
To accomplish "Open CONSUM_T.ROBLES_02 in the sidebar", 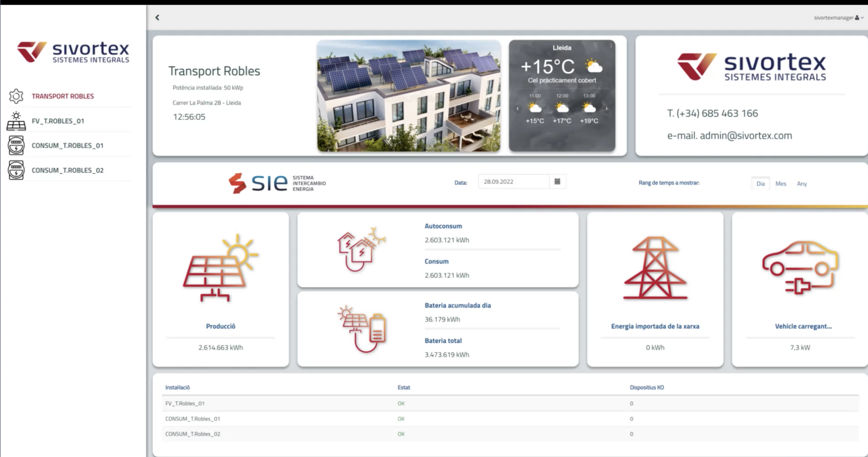I will pyautogui.click(x=67, y=170).
